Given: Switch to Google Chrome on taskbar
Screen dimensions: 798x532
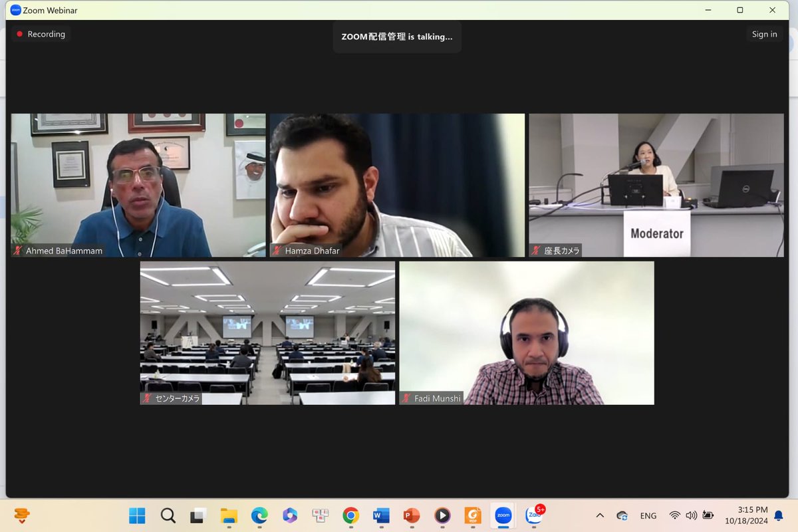Looking at the screenshot, I should pos(350,515).
